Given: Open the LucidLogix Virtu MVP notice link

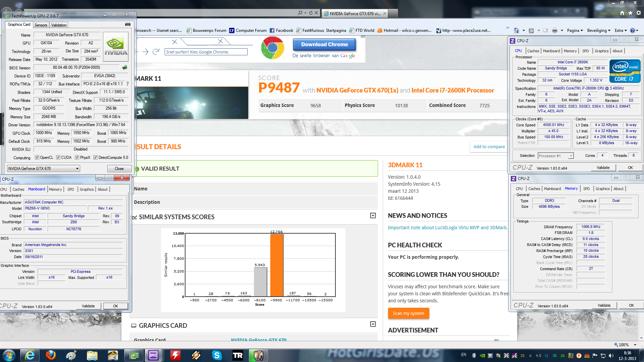Looking at the screenshot, I should [447, 228].
